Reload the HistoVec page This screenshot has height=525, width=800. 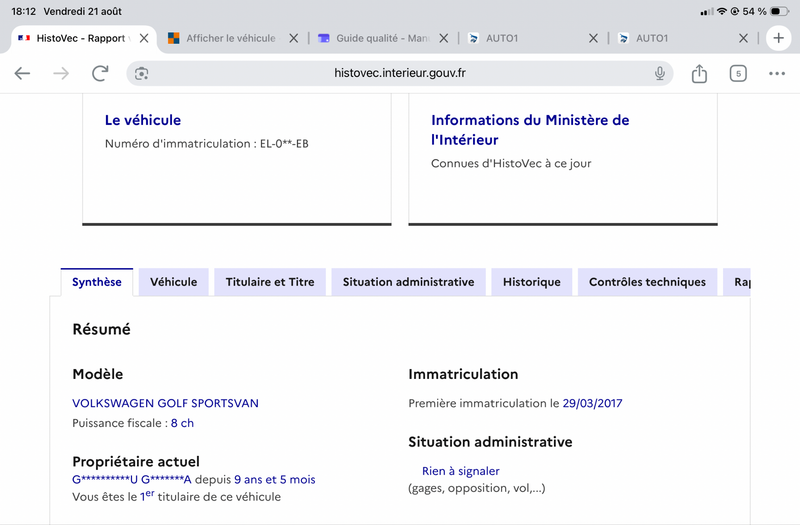100,73
